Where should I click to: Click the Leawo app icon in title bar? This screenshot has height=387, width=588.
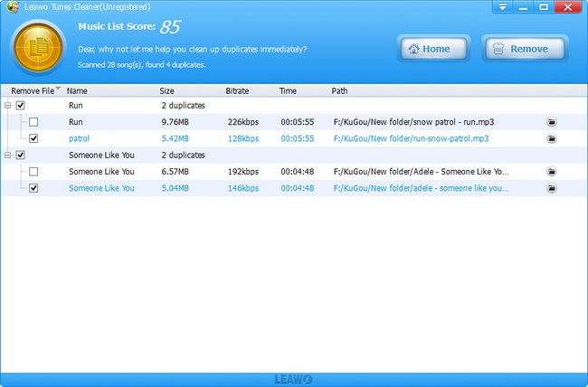coord(11,7)
